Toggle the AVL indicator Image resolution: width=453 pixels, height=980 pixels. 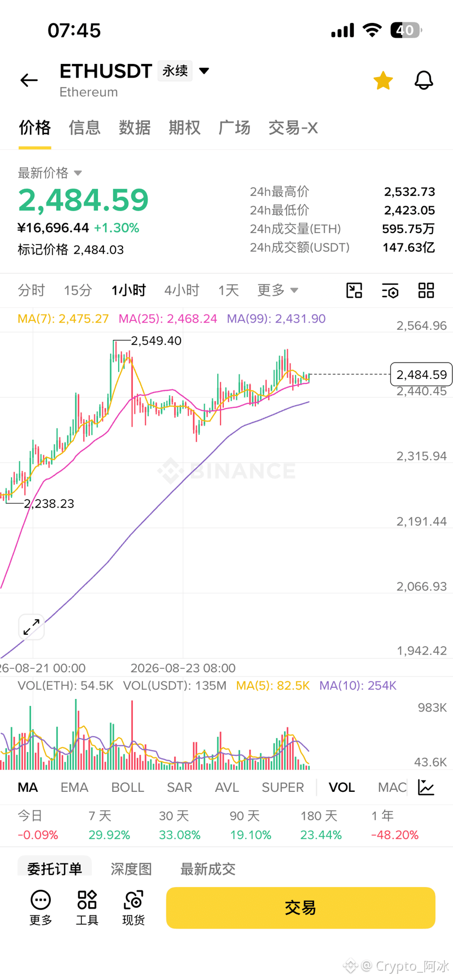[x=227, y=787]
